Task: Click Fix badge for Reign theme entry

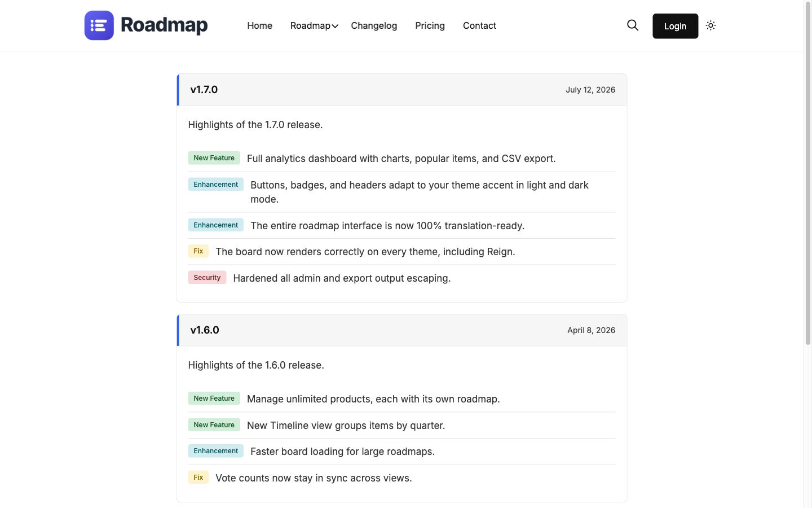Action: pyautogui.click(x=198, y=251)
